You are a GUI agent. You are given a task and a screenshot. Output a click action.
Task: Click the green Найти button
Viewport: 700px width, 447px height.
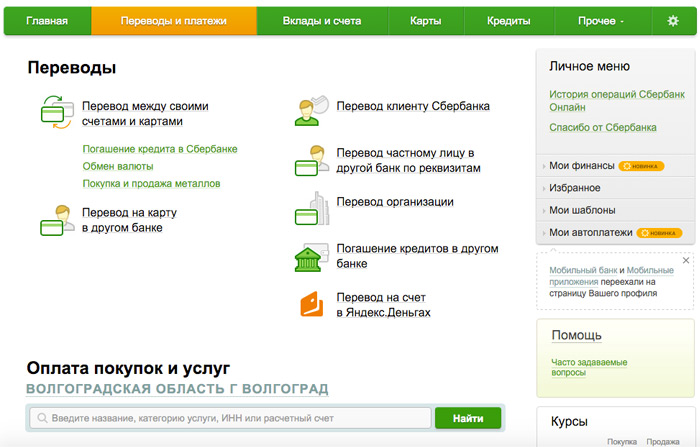(468, 418)
